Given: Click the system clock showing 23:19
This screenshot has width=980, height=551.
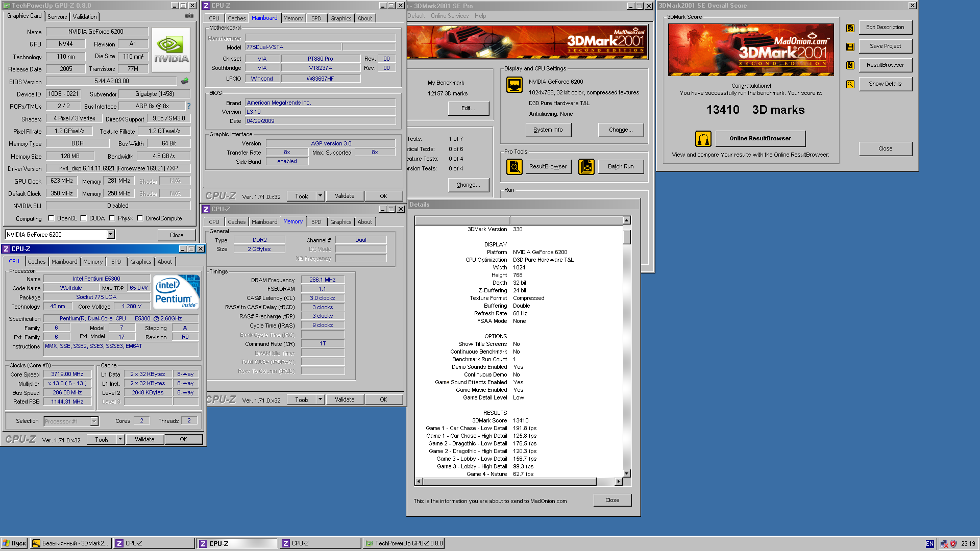Looking at the screenshot, I should (968, 544).
